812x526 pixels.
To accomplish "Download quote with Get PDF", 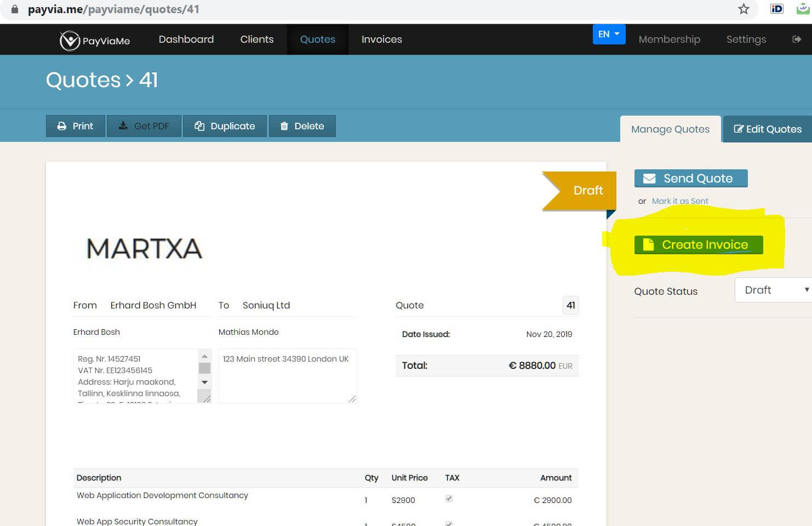I will click(x=144, y=126).
